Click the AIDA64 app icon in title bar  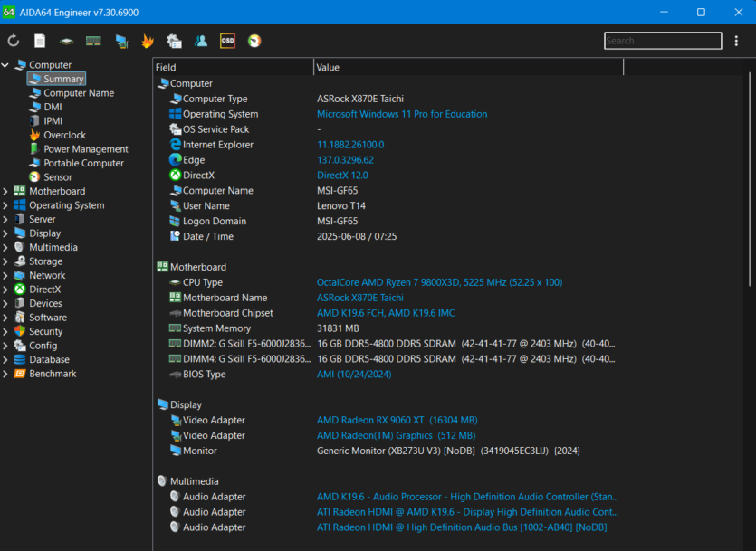tap(9, 12)
